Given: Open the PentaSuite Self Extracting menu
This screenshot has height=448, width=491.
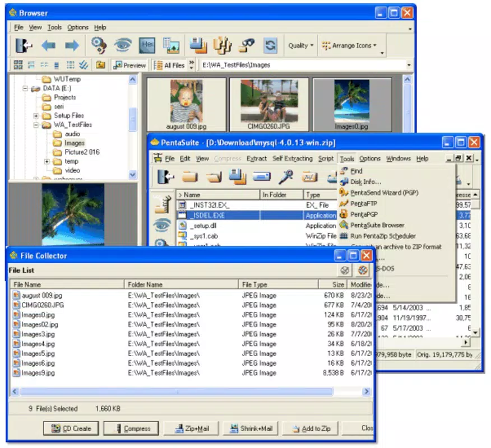Looking at the screenshot, I should 293,158.
